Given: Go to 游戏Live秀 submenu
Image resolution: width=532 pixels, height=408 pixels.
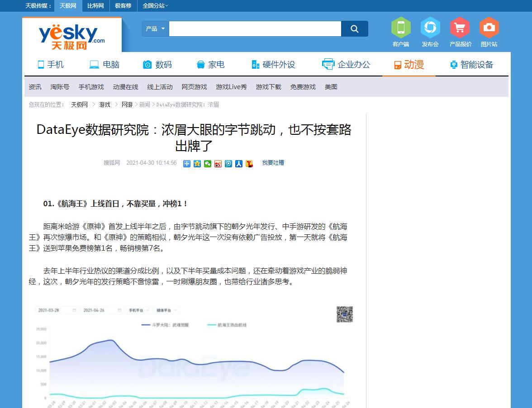Looking at the screenshot, I should (x=232, y=87).
